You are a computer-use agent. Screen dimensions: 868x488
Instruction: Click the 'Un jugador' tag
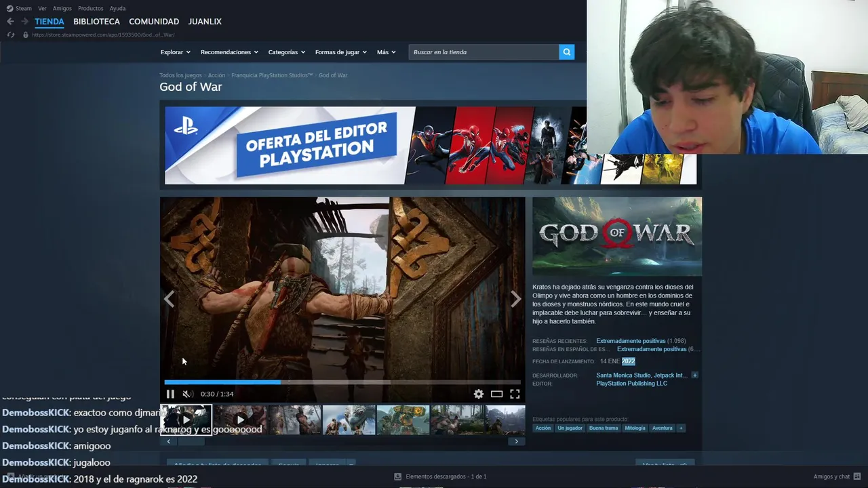pos(570,428)
